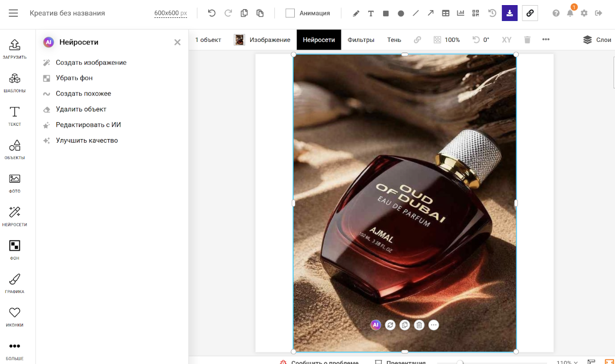
Task: Open the chart tool icon
Action: pyautogui.click(x=460, y=13)
